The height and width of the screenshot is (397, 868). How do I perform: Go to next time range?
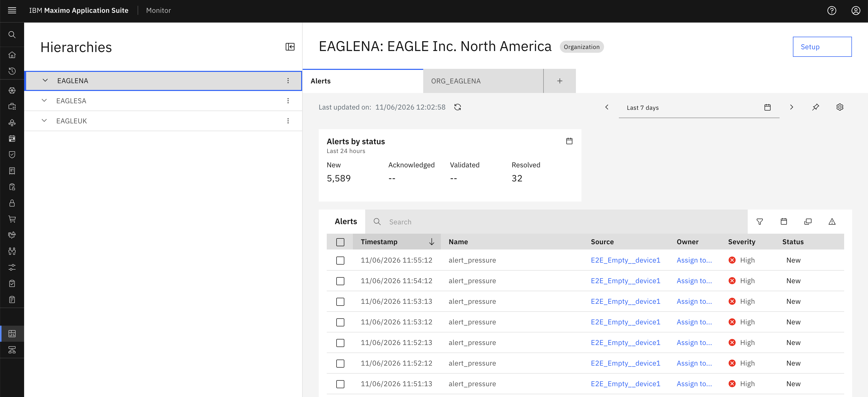791,107
